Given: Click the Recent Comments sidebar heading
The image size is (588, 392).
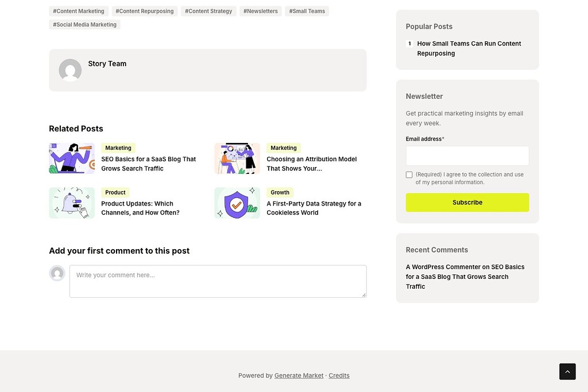Looking at the screenshot, I should [437, 250].
